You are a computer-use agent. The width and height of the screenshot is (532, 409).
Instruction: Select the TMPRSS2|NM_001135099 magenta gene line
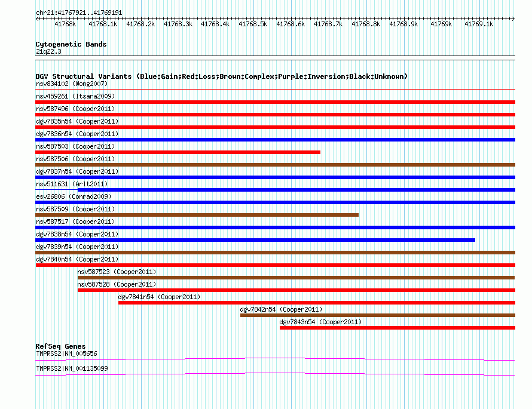[275, 374]
